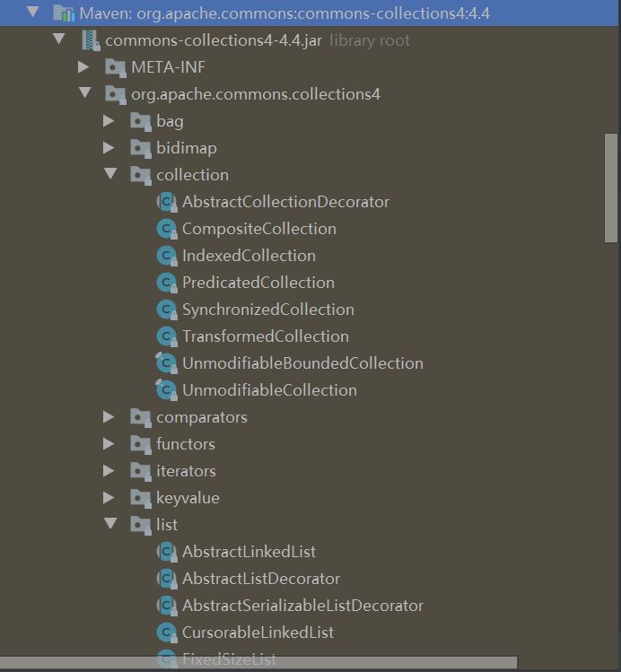621x672 pixels.
Task: Select the bidimap package label
Action: pyautogui.click(x=187, y=148)
